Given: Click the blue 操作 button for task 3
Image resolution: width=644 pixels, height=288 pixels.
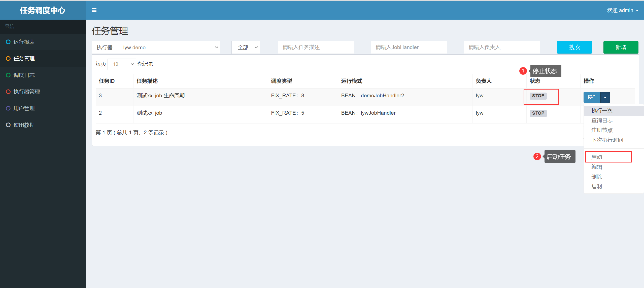Looking at the screenshot, I should tap(592, 97).
